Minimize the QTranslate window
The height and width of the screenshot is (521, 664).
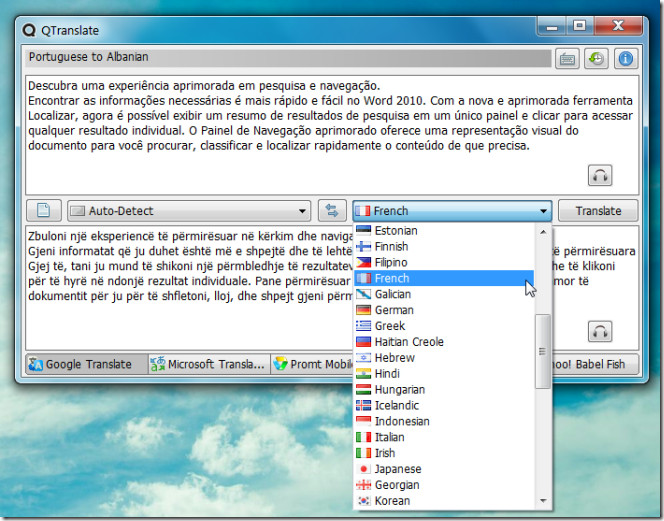pos(551,27)
